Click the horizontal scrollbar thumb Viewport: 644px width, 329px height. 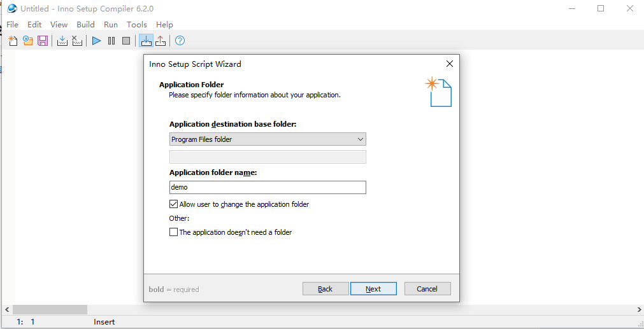pos(50,309)
